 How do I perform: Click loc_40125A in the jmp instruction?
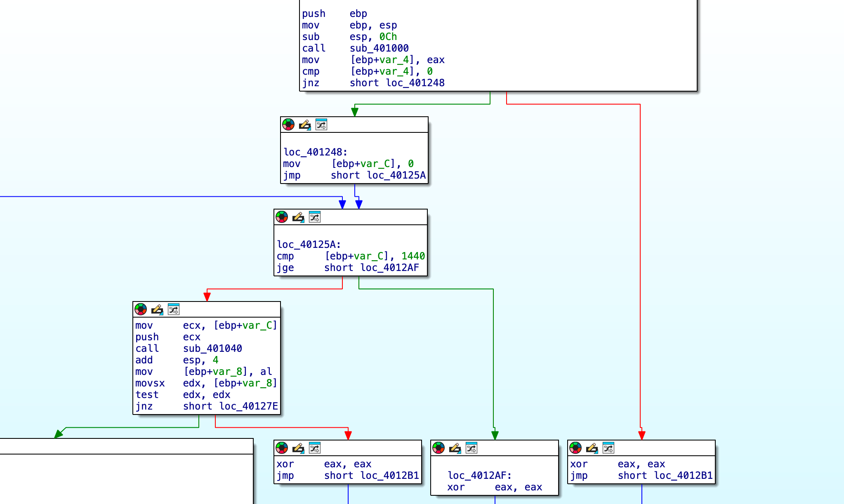pyautogui.click(x=396, y=175)
